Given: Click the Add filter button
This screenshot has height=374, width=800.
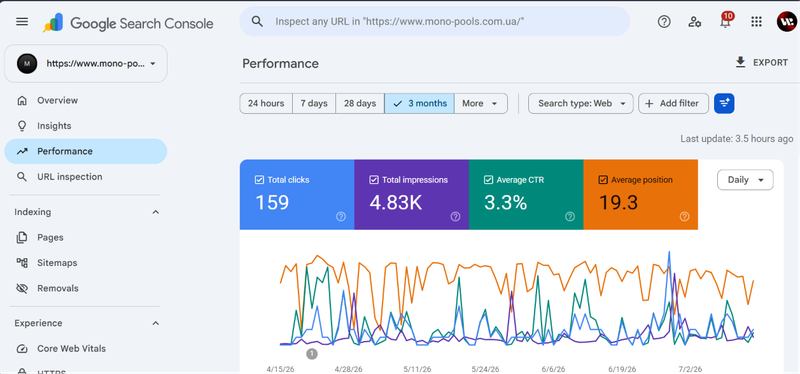Looking at the screenshot, I should coord(673,104).
